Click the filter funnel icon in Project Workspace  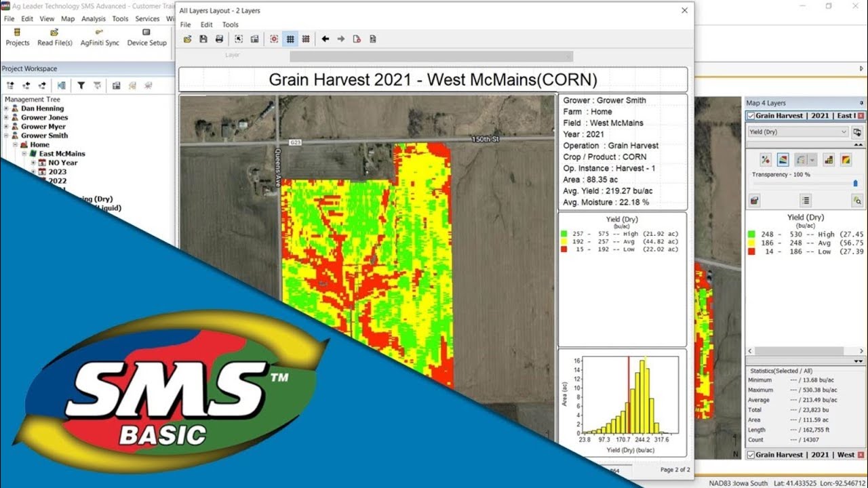click(81, 85)
